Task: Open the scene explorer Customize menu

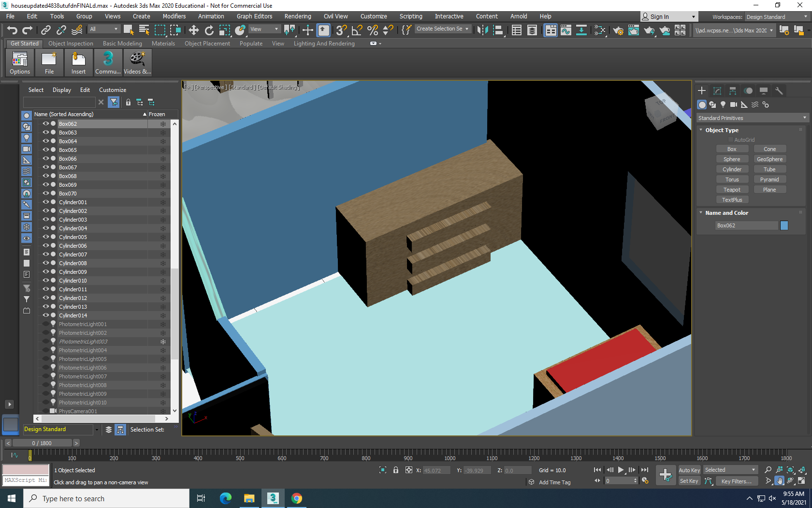Action: coord(113,90)
